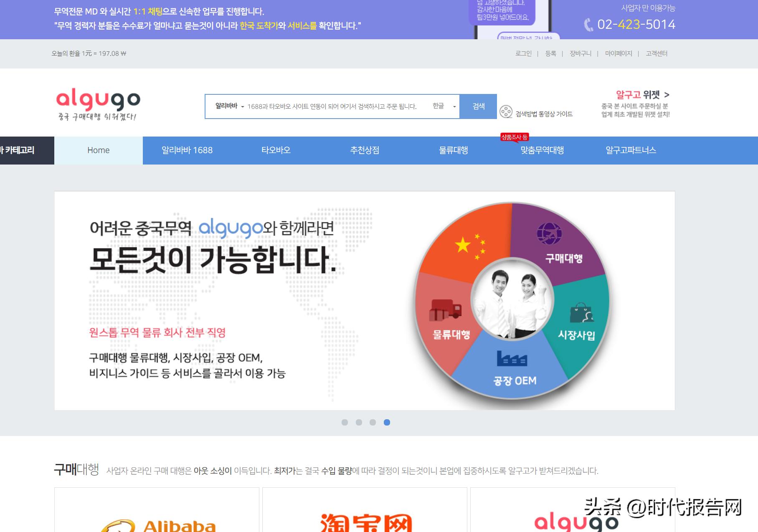Click the banner headline 모든것이 가능합니다
Screen dimensions: 758x532
pos(213,260)
